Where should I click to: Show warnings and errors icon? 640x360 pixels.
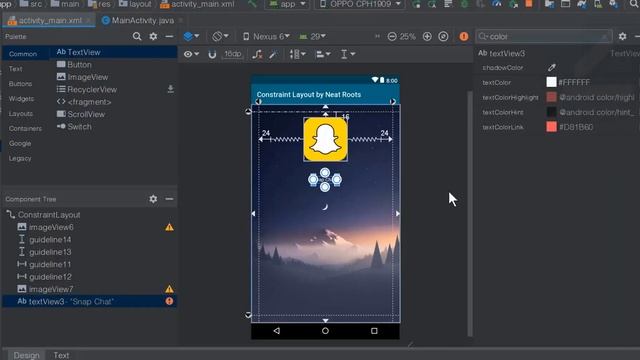[464, 36]
